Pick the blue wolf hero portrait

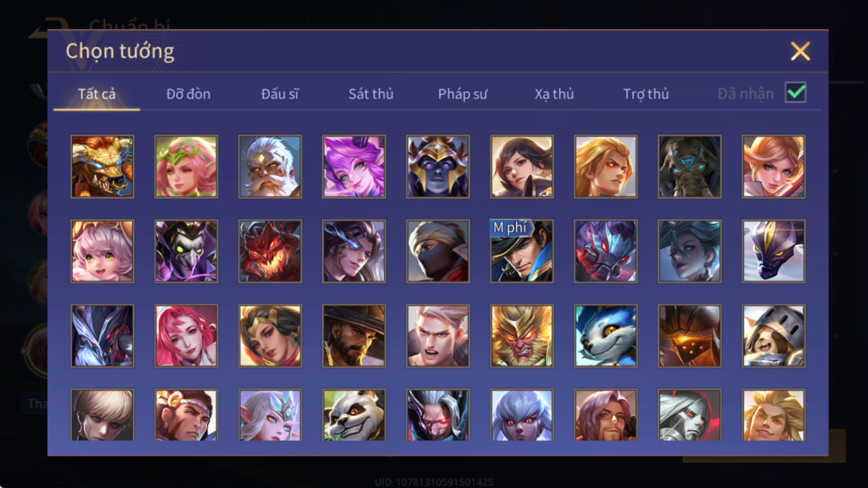point(606,336)
